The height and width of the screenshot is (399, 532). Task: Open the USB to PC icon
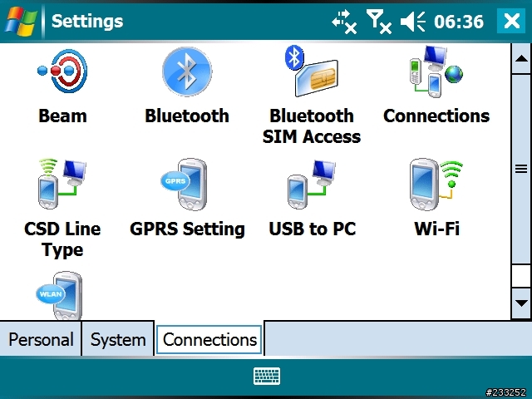tap(312, 185)
